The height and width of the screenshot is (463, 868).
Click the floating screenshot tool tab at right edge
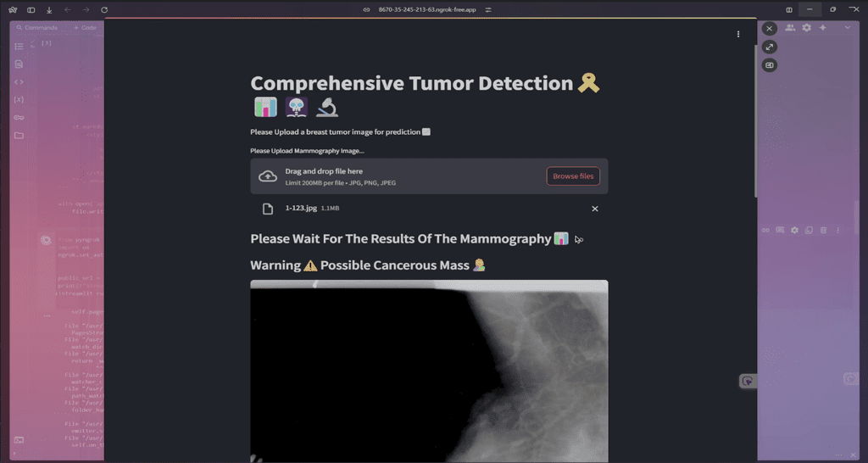[748, 381]
